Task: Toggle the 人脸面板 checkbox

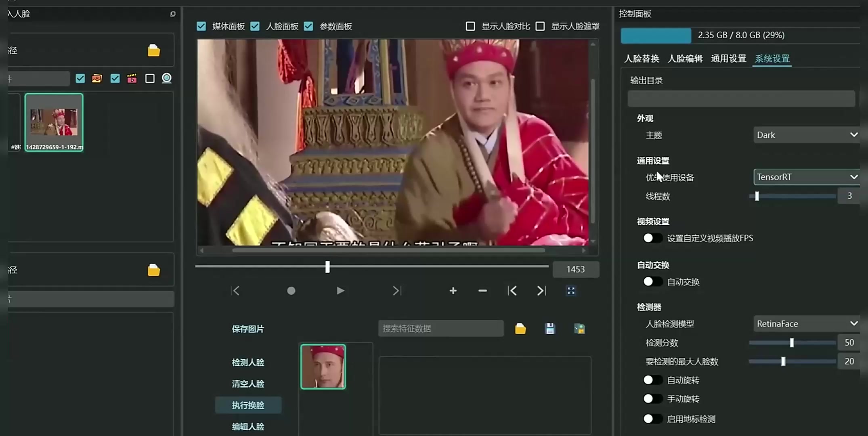Action: (255, 26)
